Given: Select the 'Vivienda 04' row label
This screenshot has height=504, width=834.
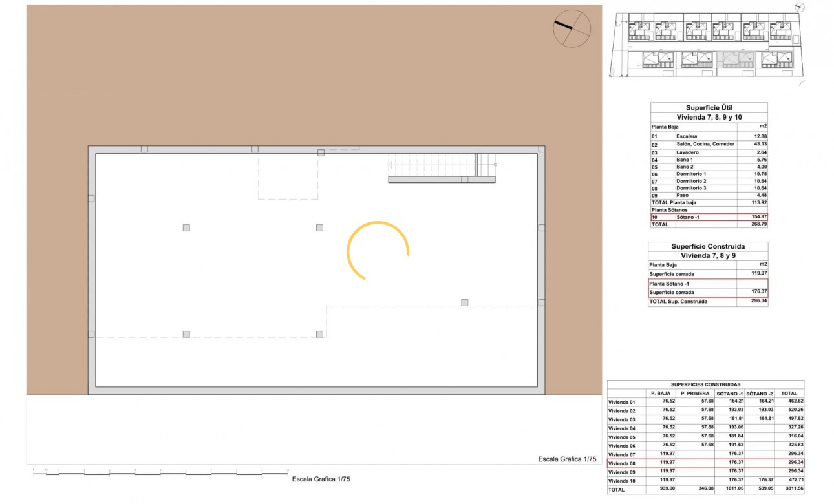Looking at the screenshot, I should (x=622, y=428).
